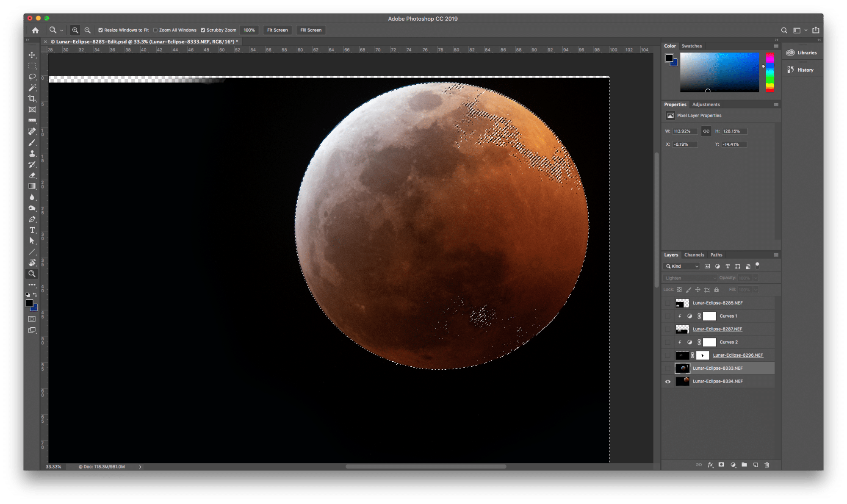The height and width of the screenshot is (504, 847).
Task: Open the Properties panel menu
Action: pos(776,105)
